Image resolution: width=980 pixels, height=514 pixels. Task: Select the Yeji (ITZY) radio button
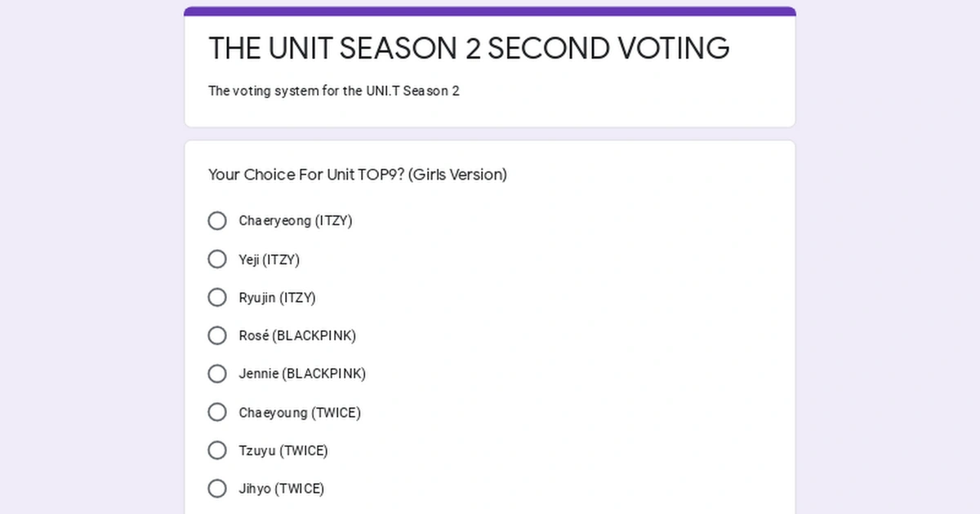217,259
